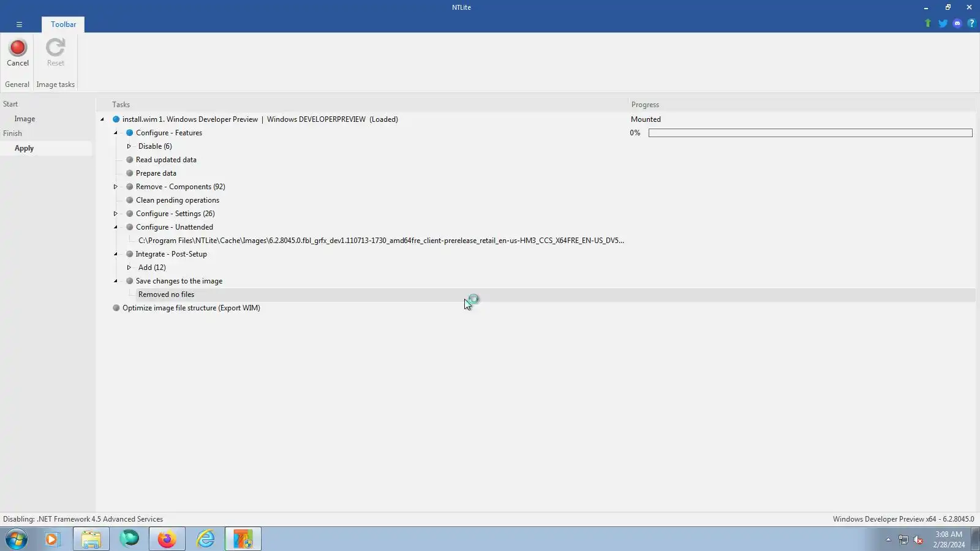Select the Clean pending operations task

pos(178,200)
